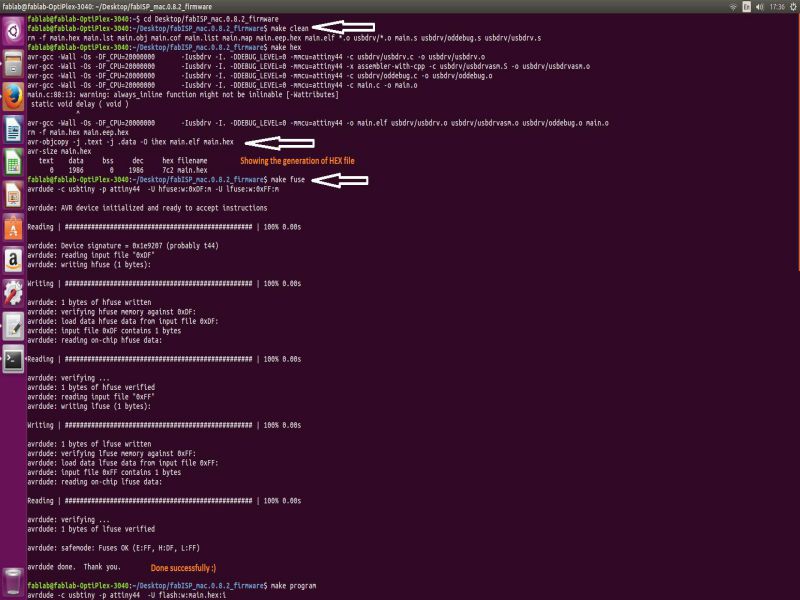This screenshot has width=800, height=600.
Task: Open the Amazon launcher icon
Action: [13, 261]
